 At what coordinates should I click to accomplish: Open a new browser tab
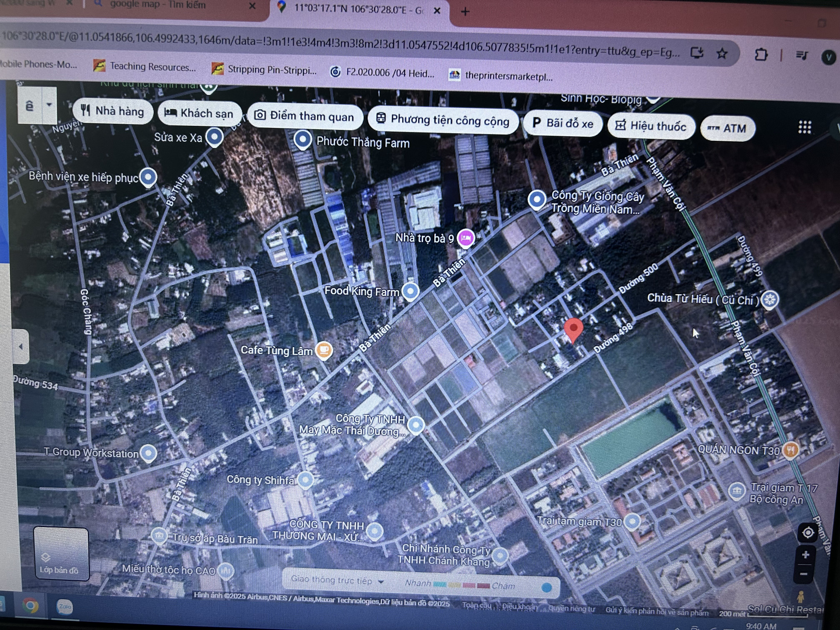tap(465, 12)
